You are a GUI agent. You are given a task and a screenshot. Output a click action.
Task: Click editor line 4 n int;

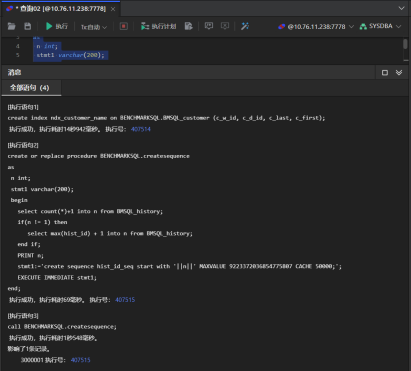click(x=47, y=46)
